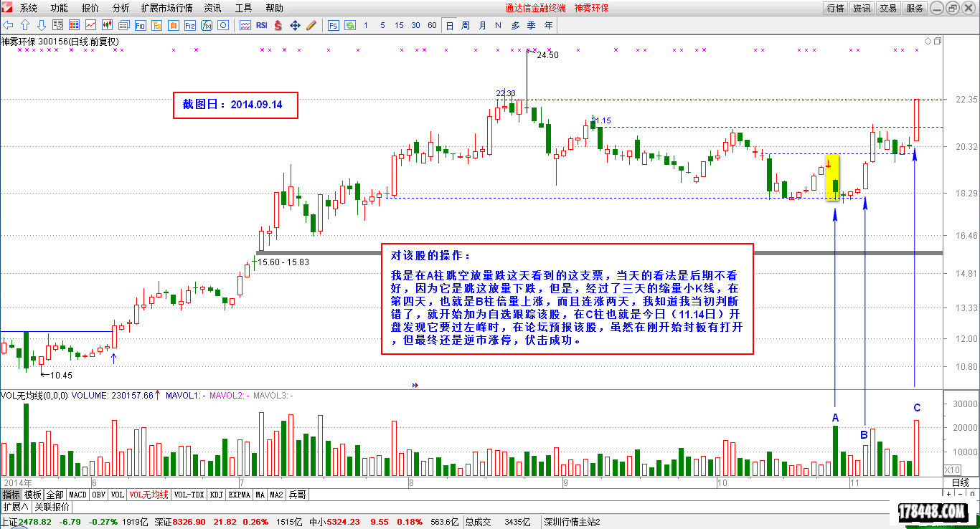Click the orange self-select stock icon
The image size is (980, 529).
tap(173, 25)
